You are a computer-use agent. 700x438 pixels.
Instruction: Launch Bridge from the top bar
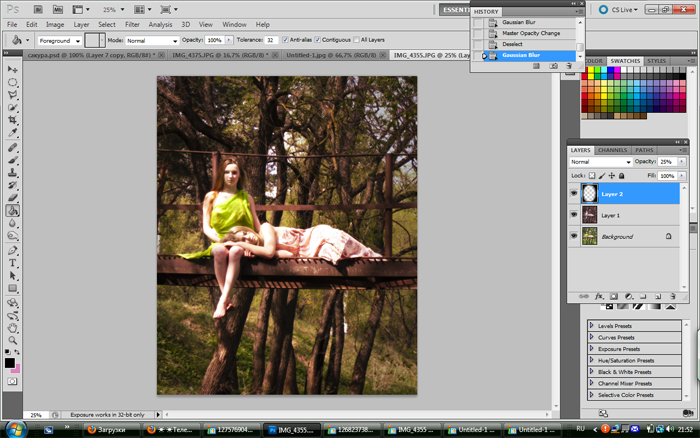click(x=38, y=9)
